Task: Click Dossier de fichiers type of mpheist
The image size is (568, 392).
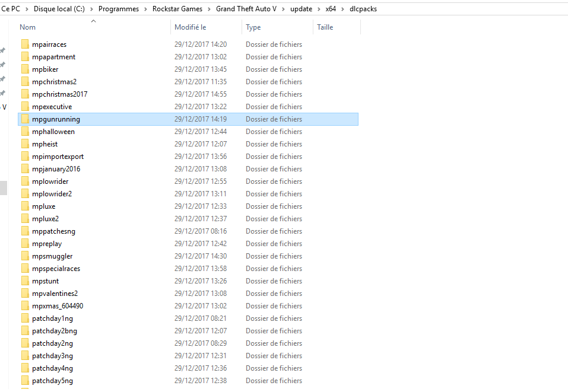Action: tap(274, 144)
